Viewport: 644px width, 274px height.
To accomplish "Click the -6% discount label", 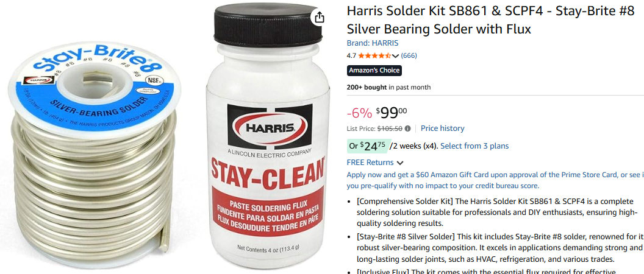I will coord(359,113).
